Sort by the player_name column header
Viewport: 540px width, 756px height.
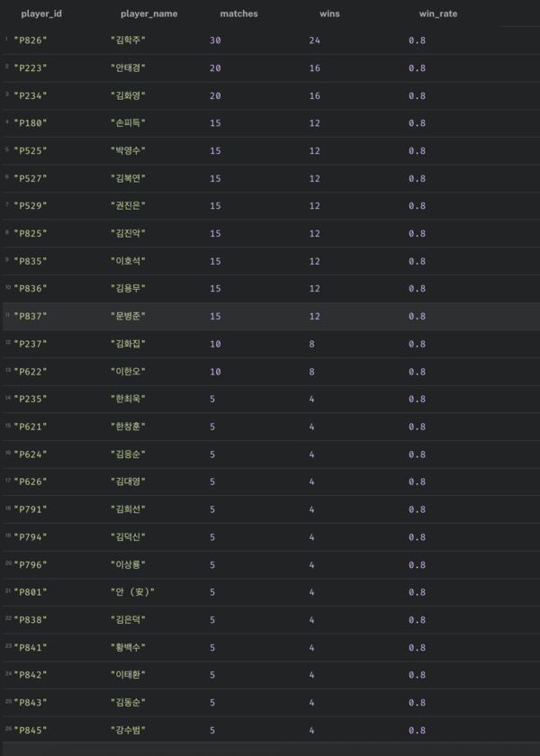[148, 14]
